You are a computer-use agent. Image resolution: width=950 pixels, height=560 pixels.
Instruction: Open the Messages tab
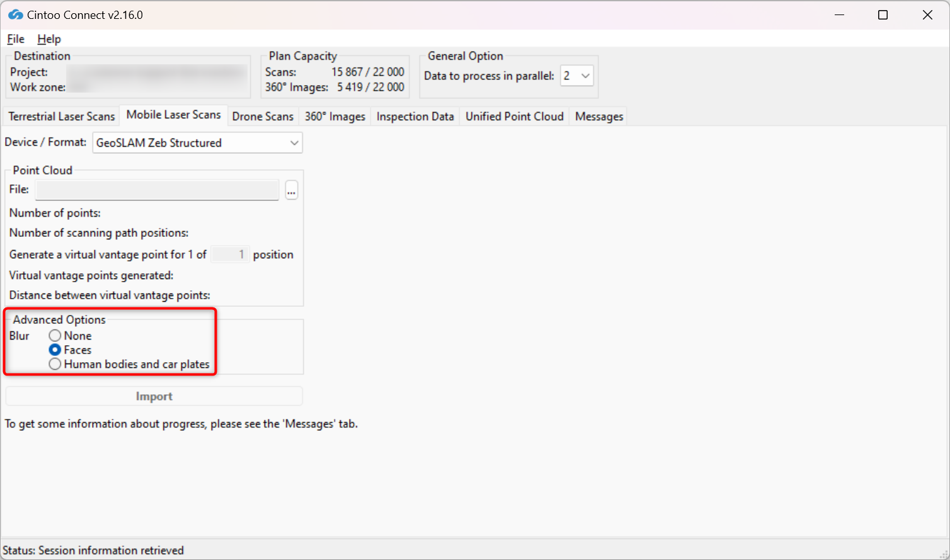[x=599, y=117]
